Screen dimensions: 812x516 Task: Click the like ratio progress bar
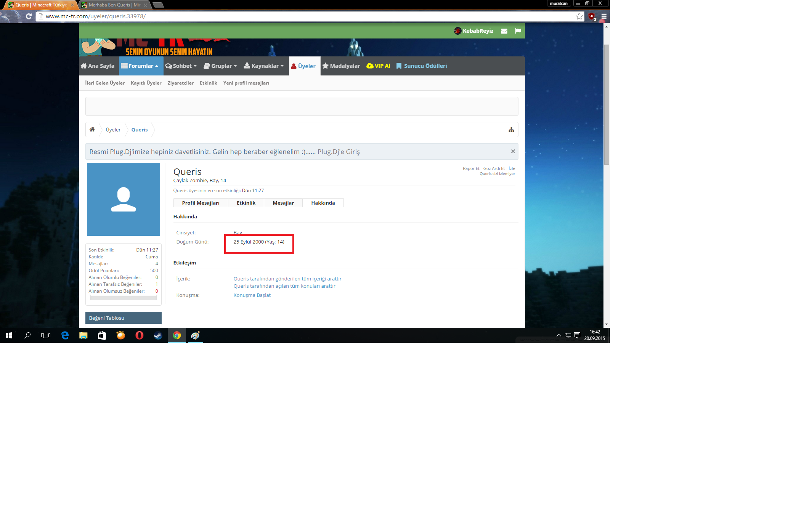(124, 298)
